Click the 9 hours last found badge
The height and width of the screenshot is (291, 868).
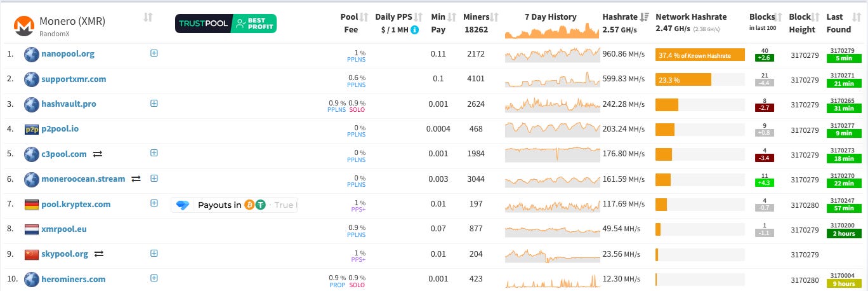click(x=843, y=283)
